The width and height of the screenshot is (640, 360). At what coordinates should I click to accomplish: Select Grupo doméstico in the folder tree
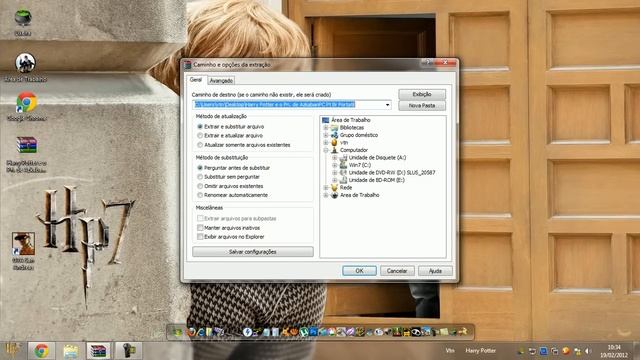(x=359, y=135)
